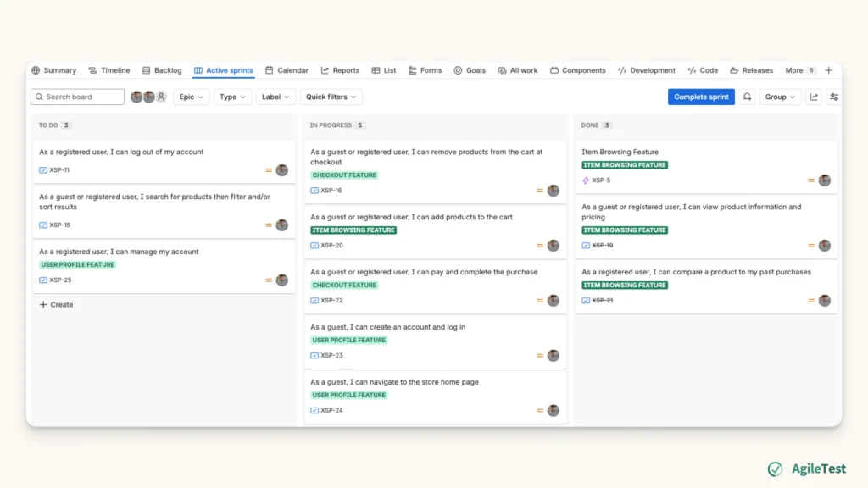Open the Group dropdown
This screenshot has height=488, width=868.
pos(780,97)
